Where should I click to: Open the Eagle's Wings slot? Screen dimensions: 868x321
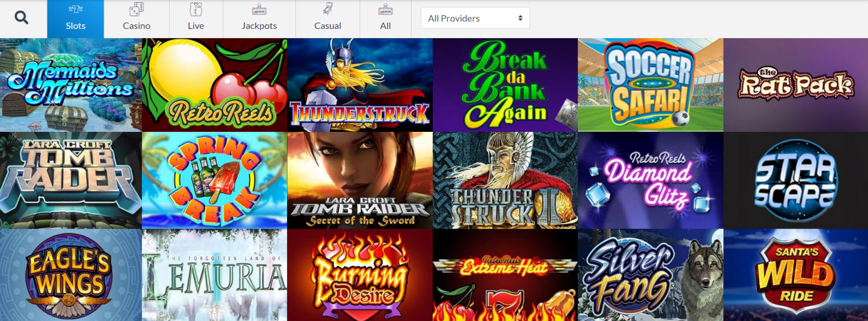coord(71,275)
